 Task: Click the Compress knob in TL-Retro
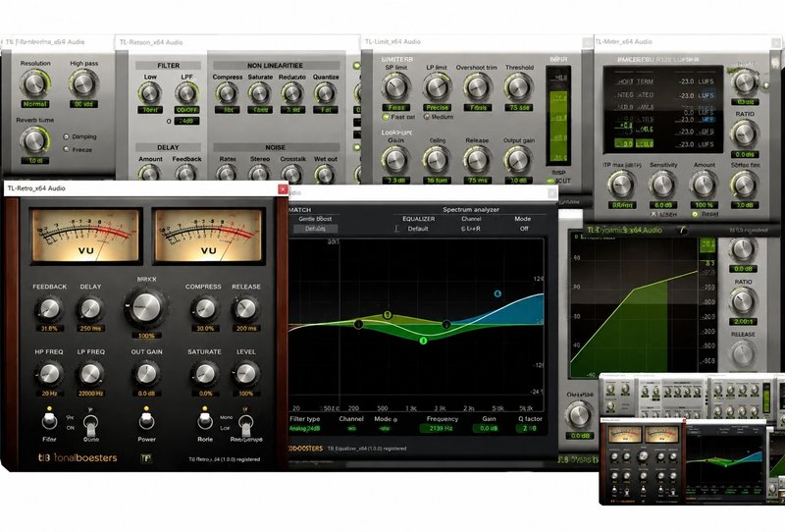coord(204,309)
